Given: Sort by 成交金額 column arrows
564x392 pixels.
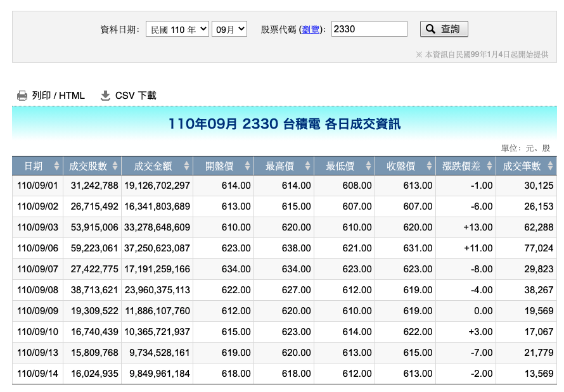Looking at the screenshot, I should click(x=186, y=166).
